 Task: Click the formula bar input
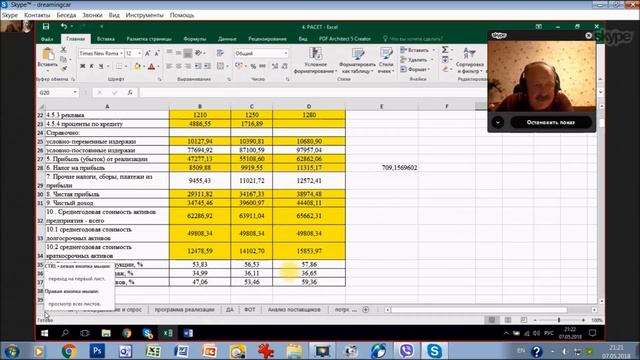[312, 93]
